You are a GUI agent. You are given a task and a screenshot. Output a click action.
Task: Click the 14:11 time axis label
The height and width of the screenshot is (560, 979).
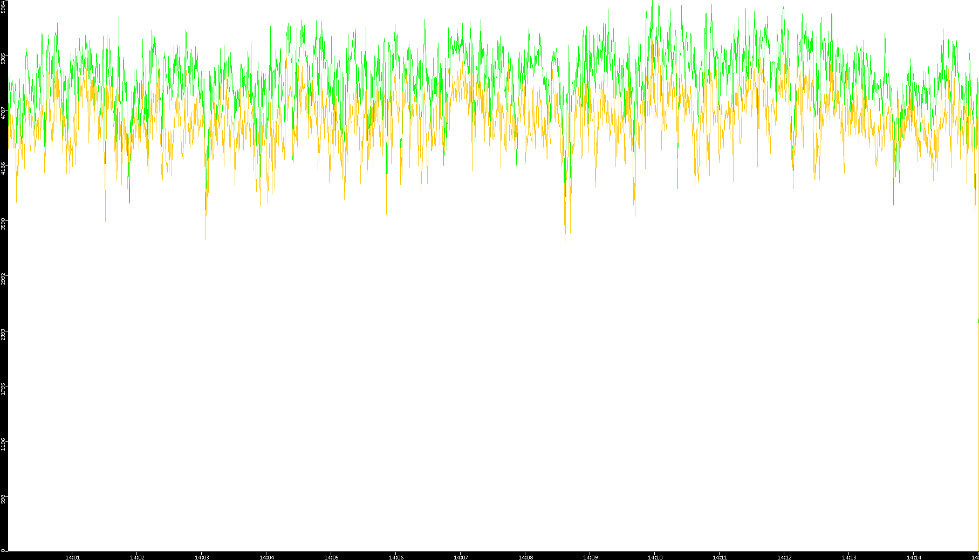click(720, 557)
